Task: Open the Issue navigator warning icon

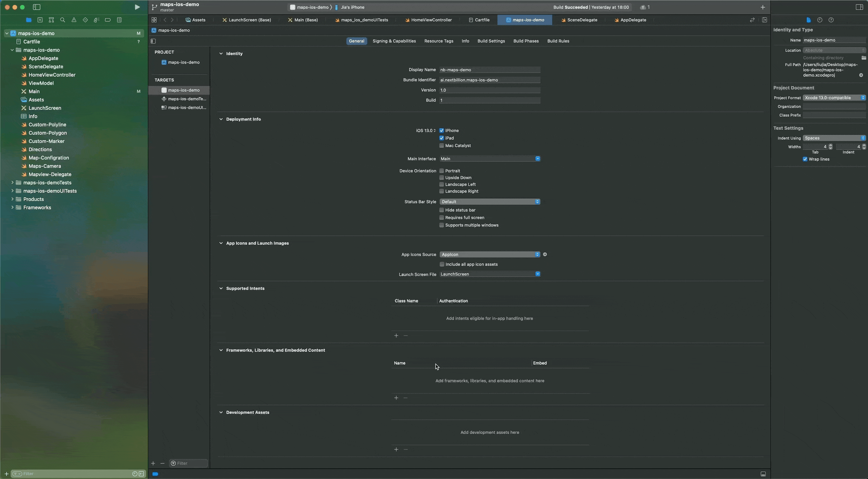Action: coord(74,20)
